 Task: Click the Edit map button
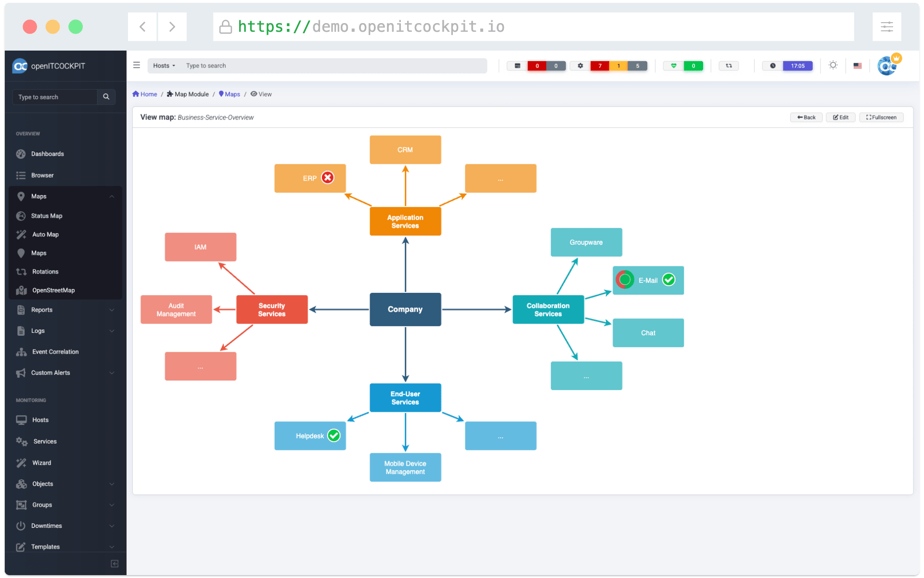(x=840, y=118)
